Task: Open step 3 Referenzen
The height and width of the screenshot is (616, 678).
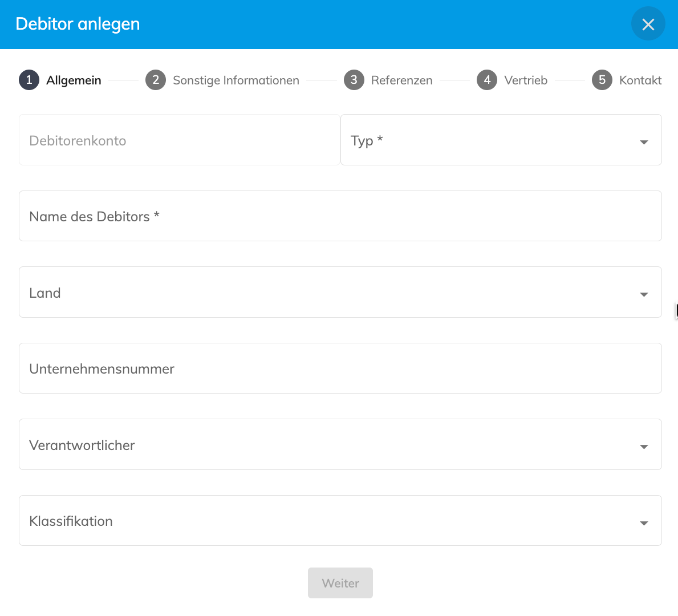Action: point(388,80)
